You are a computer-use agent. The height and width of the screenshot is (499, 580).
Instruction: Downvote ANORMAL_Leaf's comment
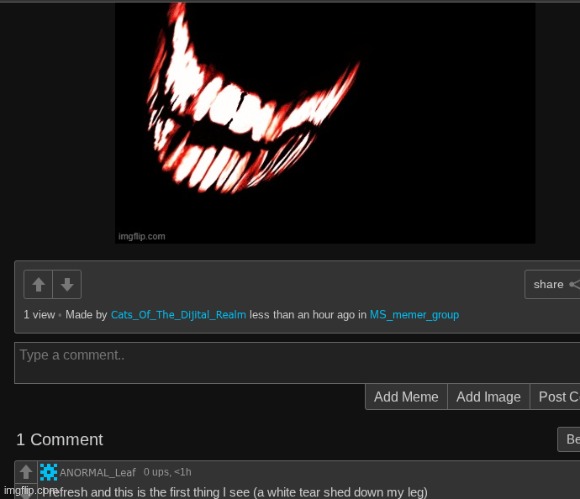click(x=26, y=492)
